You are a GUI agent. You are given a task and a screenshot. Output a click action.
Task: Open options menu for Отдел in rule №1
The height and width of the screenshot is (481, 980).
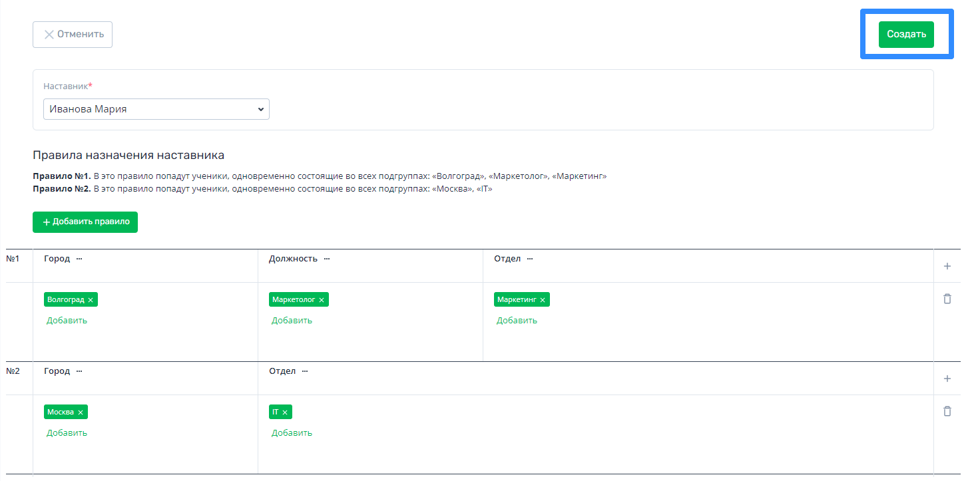530,259
